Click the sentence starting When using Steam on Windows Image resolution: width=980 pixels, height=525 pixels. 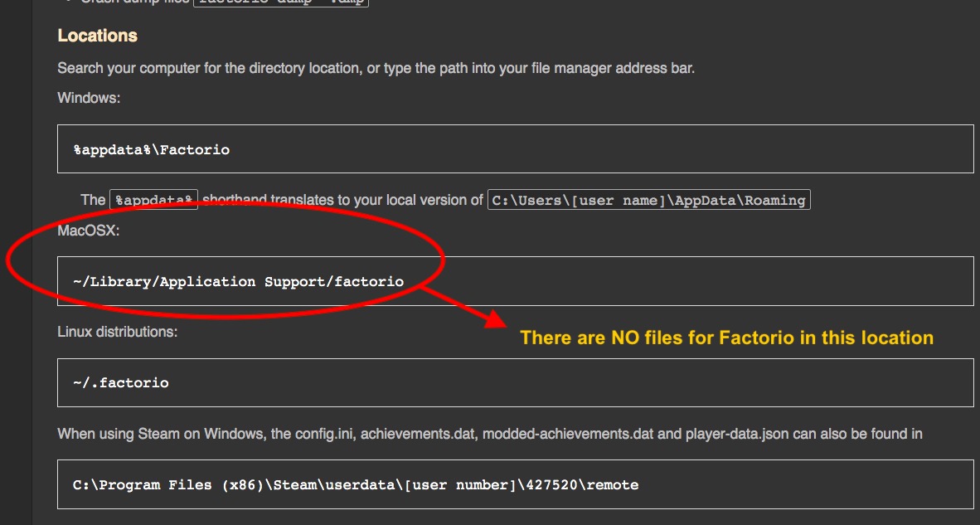[490, 434]
